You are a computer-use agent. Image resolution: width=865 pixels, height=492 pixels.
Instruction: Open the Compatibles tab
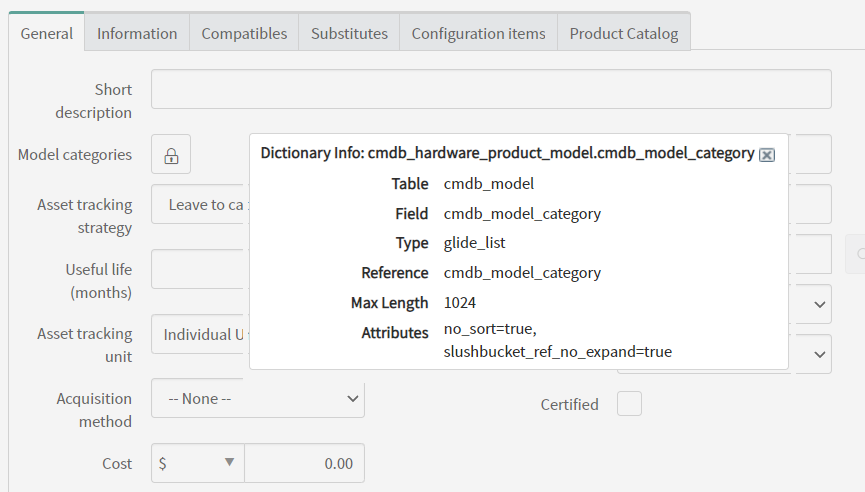click(244, 34)
